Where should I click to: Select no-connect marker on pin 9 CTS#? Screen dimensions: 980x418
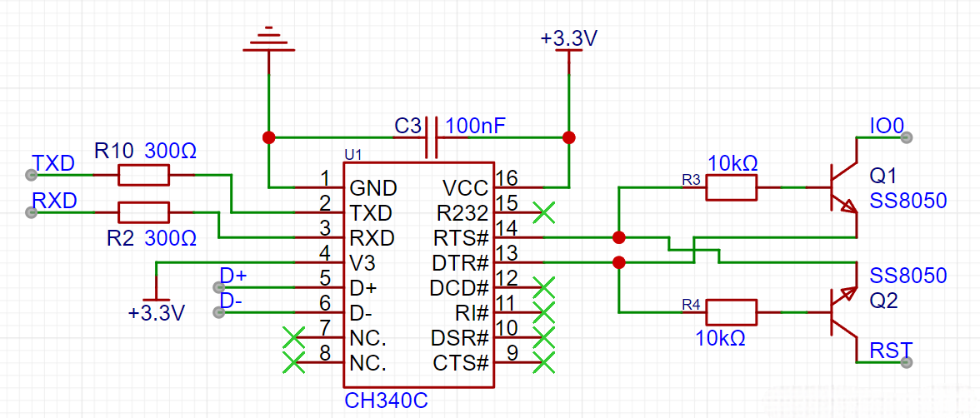(544, 362)
